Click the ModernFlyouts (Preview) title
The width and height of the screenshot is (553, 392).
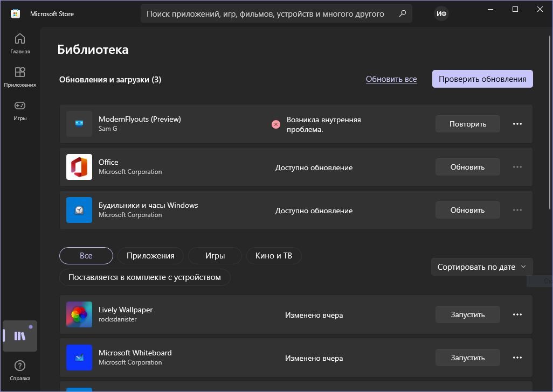140,119
